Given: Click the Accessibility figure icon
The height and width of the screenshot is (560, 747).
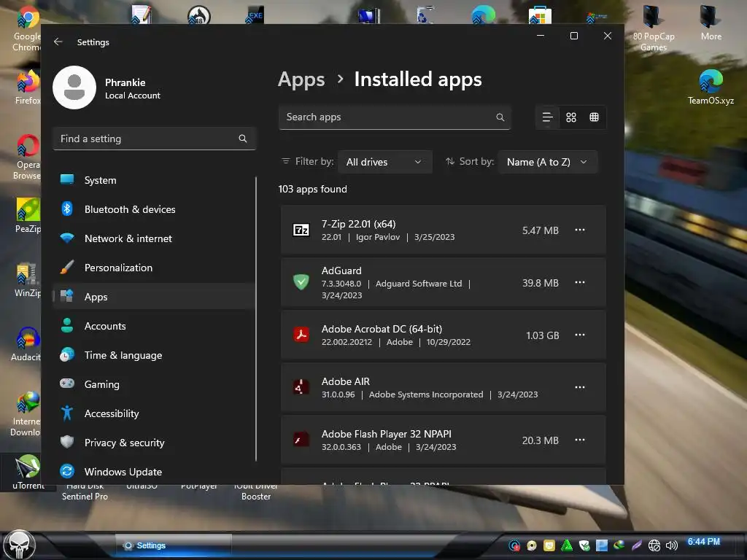Looking at the screenshot, I should pos(67,413).
